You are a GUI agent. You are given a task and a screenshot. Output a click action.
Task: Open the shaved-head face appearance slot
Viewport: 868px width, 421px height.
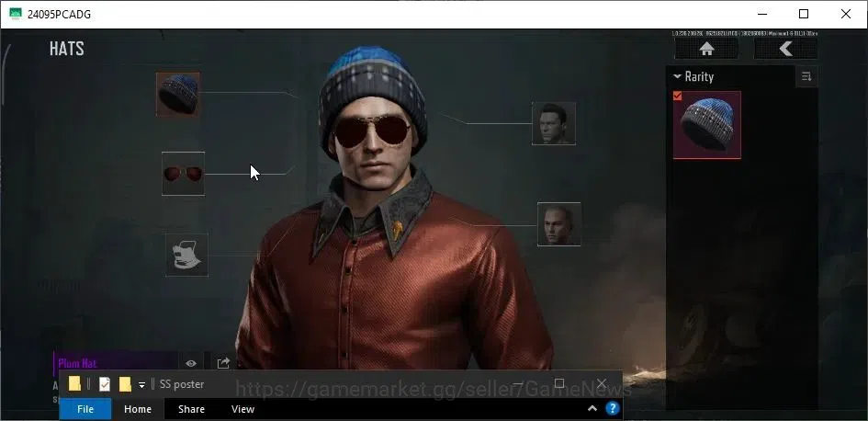[559, 223]
